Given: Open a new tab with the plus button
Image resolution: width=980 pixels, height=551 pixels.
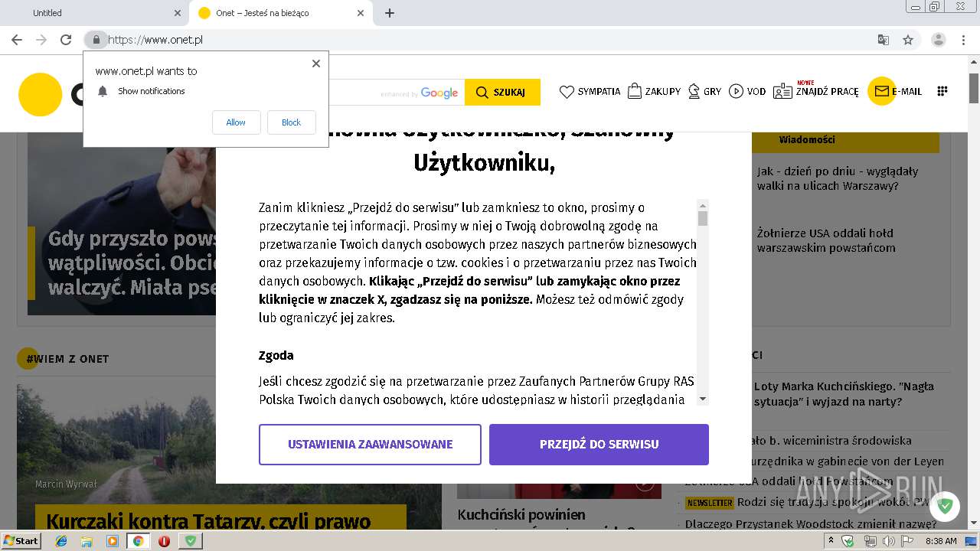Looking at the screenshot, I should tap(390, 13).
